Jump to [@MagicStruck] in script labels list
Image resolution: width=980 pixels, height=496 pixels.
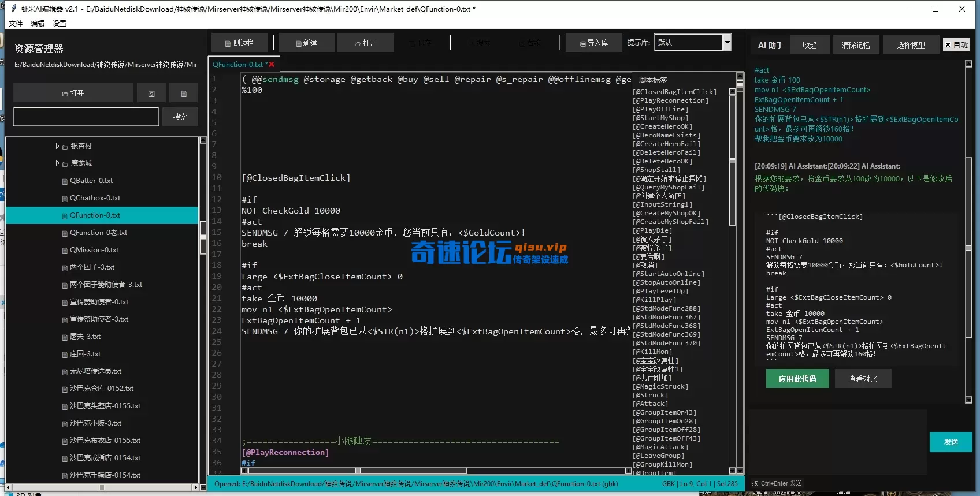[x=660, y=386]
